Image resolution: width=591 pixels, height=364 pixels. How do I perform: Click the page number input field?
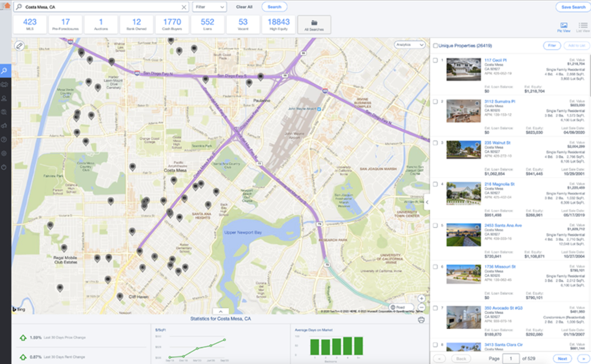(x=511, y=358)
